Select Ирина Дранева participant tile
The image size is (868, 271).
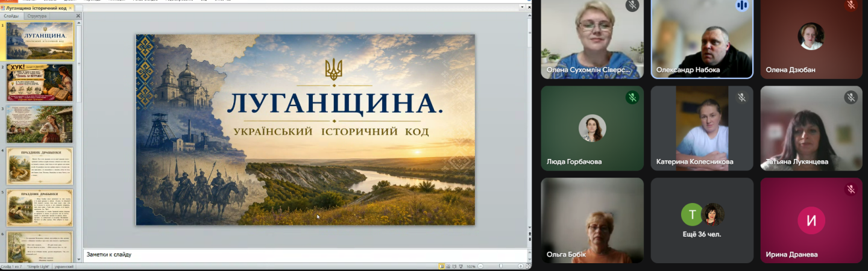[x=811, y=220]
